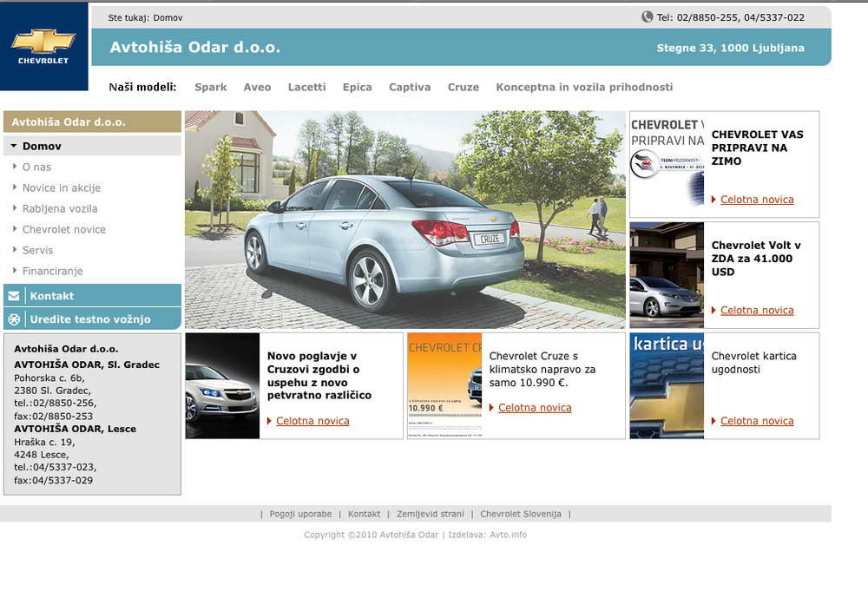
Task: Open Rabljena vozila in sidebar
Action: 60,208
